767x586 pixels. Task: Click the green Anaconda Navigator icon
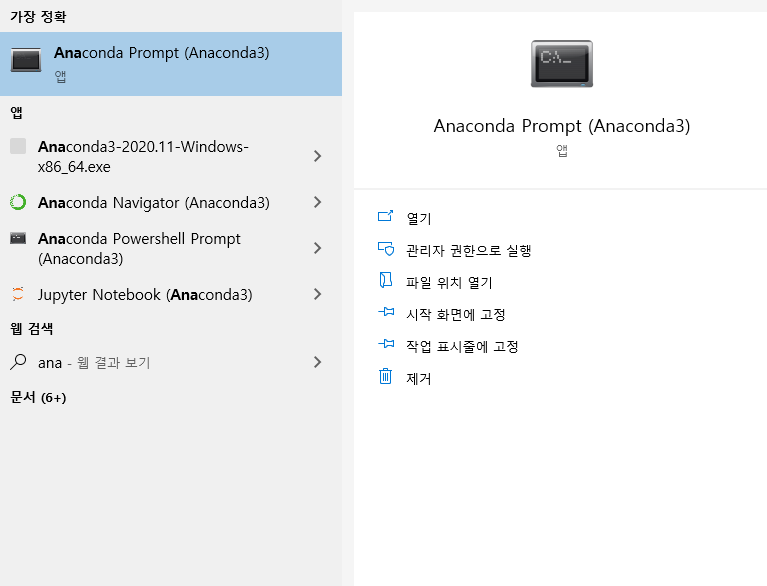[x=18, y=202]
